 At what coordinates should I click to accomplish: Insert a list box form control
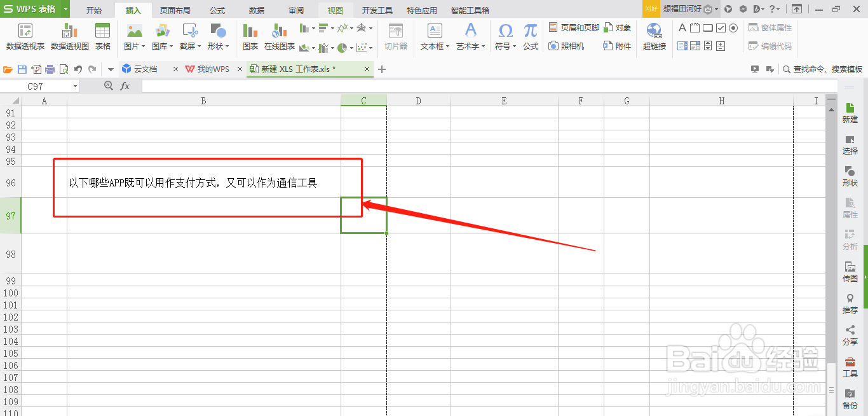point(682,46)
